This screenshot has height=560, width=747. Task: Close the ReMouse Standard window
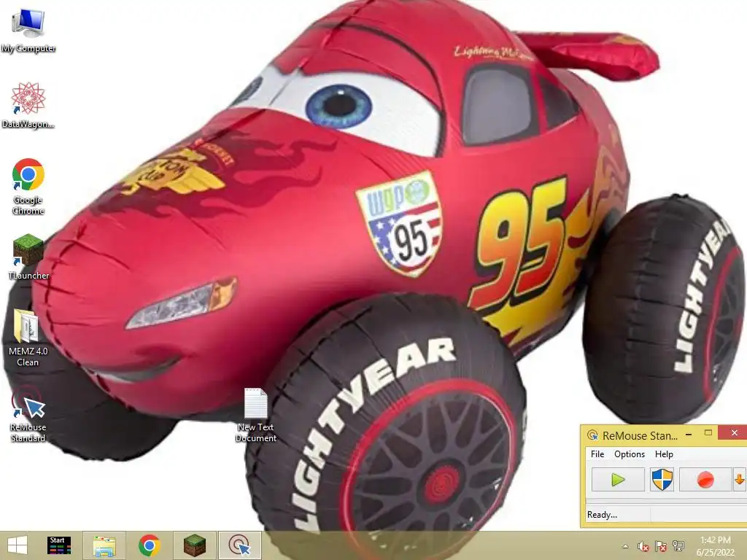pyautogui.click(x=734, y=433)
